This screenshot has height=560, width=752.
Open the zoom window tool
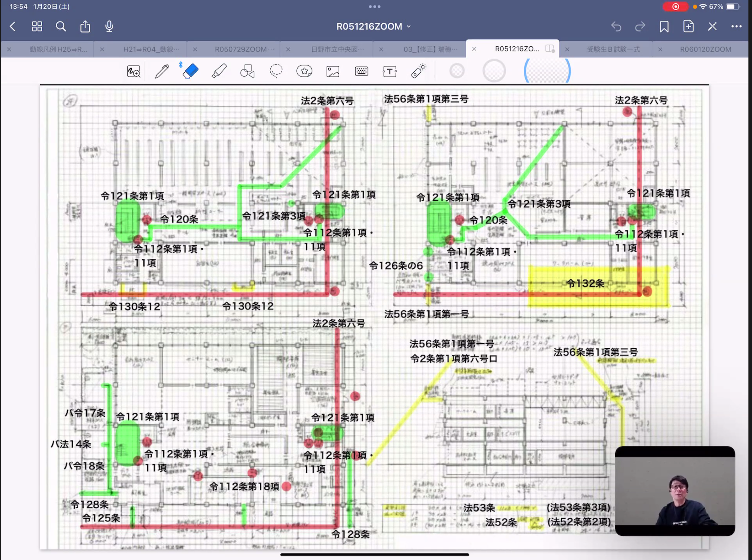133,71
